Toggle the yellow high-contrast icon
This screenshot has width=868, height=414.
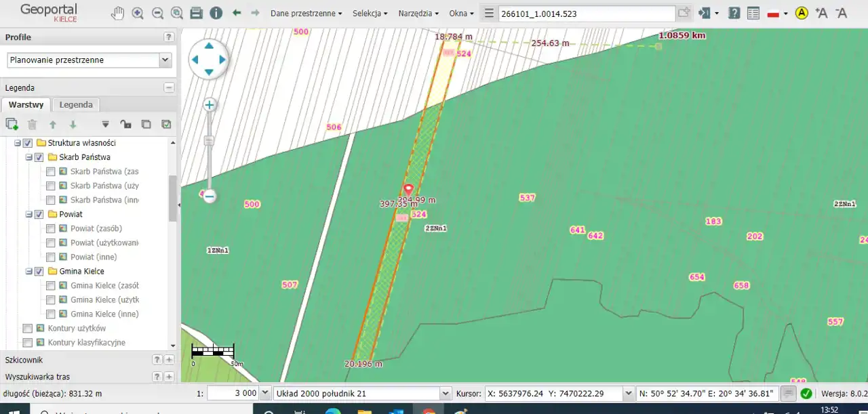pyautogui.click(x=802, y=13)
